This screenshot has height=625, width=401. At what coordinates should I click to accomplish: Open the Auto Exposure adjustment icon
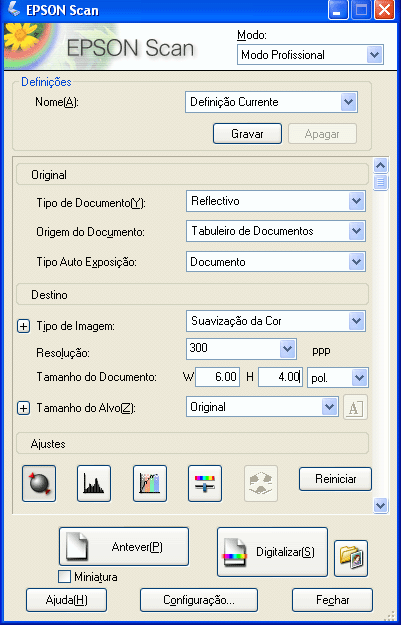(x=39, y=483)
